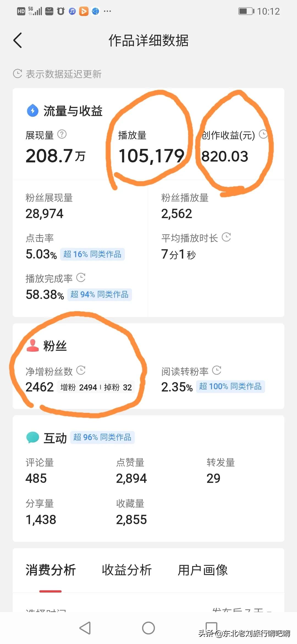Tap the clock icon beside 净增粉丝数
The height and width of the screenshot is (644, 297).
[81, 370]
